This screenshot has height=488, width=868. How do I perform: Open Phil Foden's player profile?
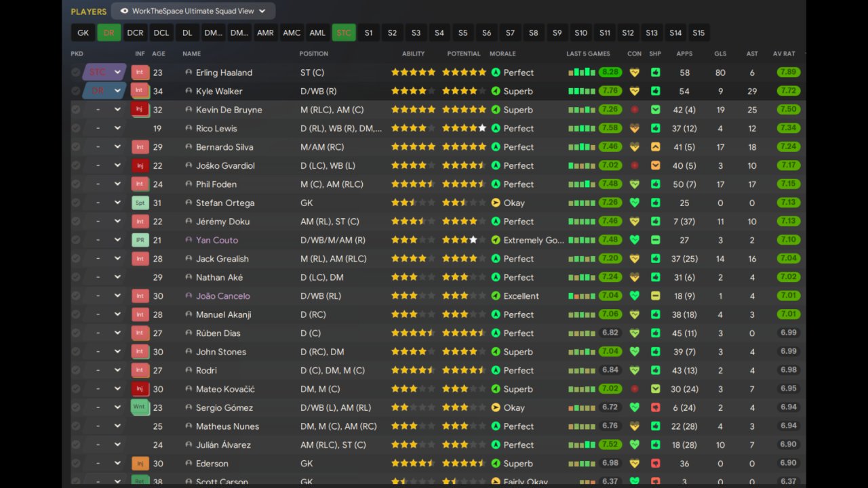217,184
